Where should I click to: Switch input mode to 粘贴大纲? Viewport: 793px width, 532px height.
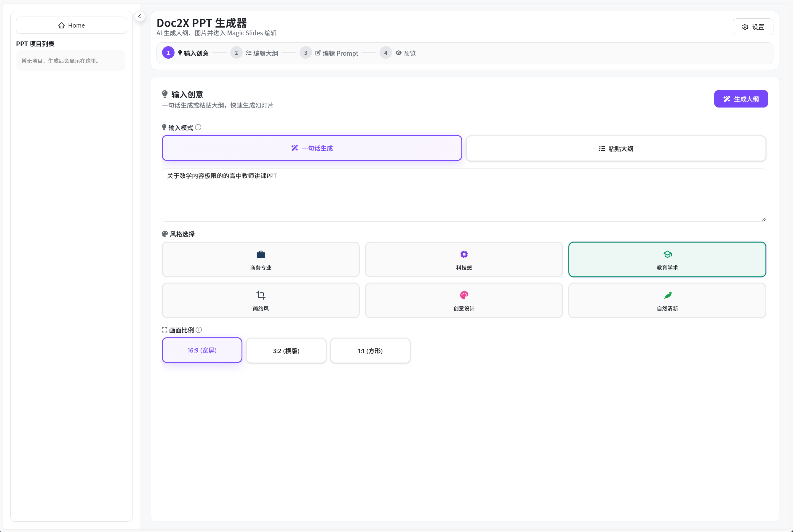pos(616,149)
